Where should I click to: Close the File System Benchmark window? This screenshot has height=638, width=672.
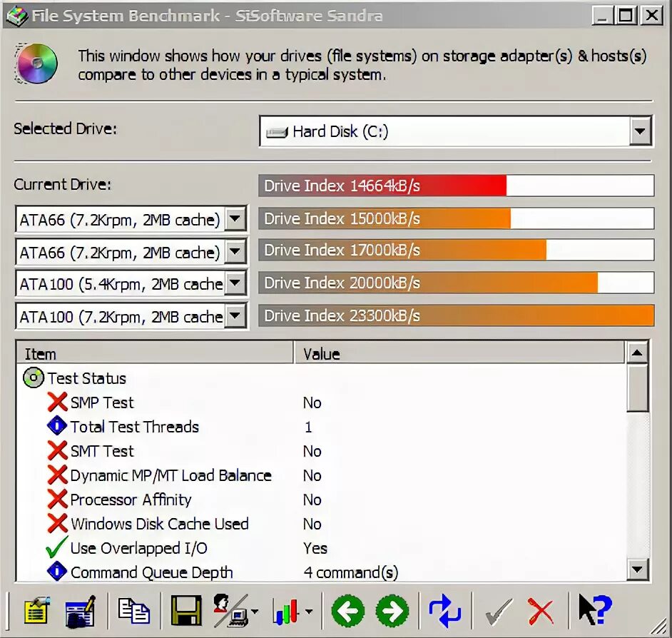652,16
